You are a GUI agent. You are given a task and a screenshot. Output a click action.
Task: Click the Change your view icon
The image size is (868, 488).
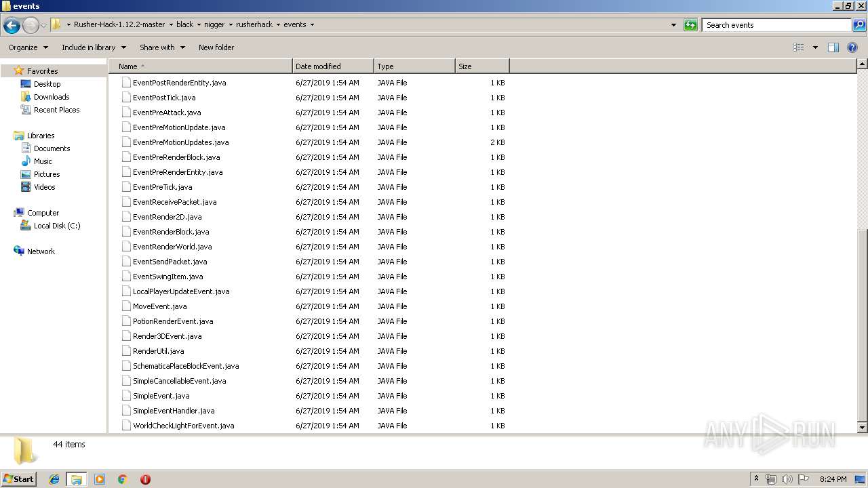pyautogui.click(x=799, y=47)
